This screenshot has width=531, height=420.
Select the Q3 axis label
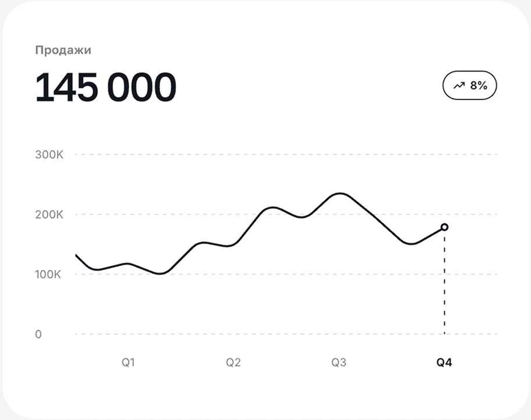(x=339, y=362)
